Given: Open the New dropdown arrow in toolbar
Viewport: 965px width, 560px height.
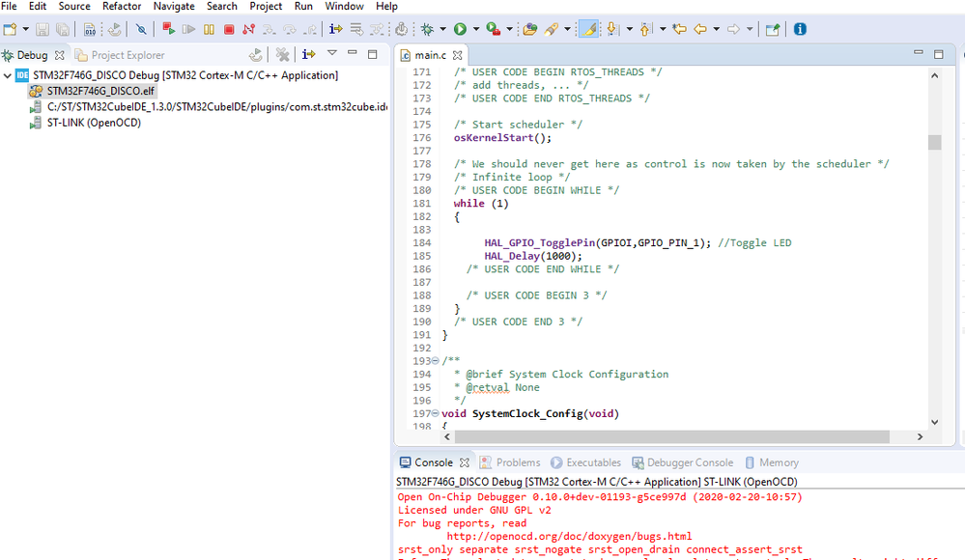Looking at the screenshot, I should coord(25,29).
